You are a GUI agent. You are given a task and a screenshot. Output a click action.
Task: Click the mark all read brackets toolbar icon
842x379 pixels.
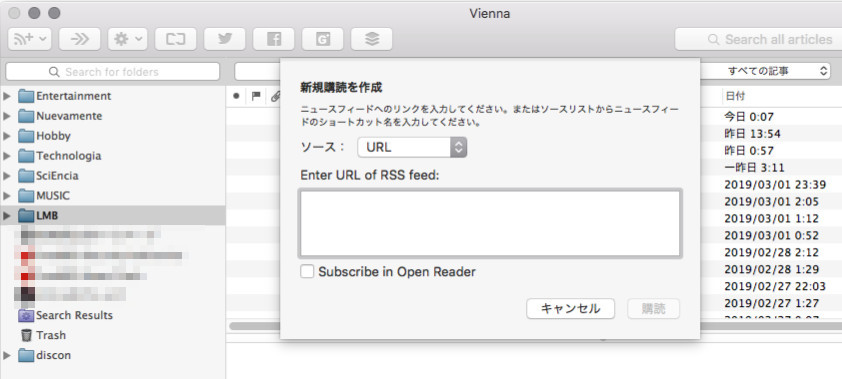tap(176, 39)
